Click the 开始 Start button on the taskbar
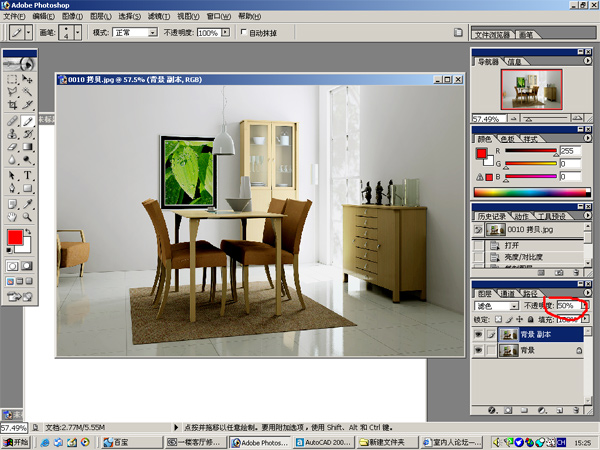The image size is (600, 450). pos(15,442)
